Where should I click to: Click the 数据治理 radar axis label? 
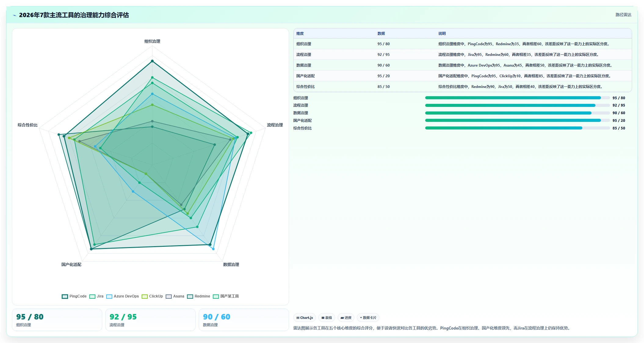[231, 265]
